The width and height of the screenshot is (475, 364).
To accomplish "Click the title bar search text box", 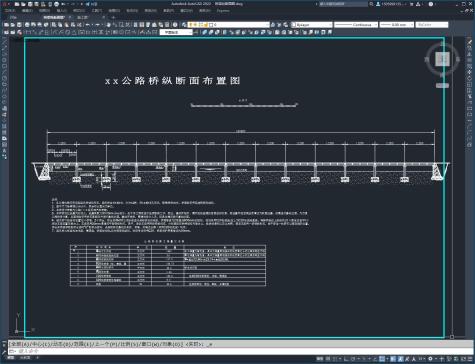I will point(343,4).
